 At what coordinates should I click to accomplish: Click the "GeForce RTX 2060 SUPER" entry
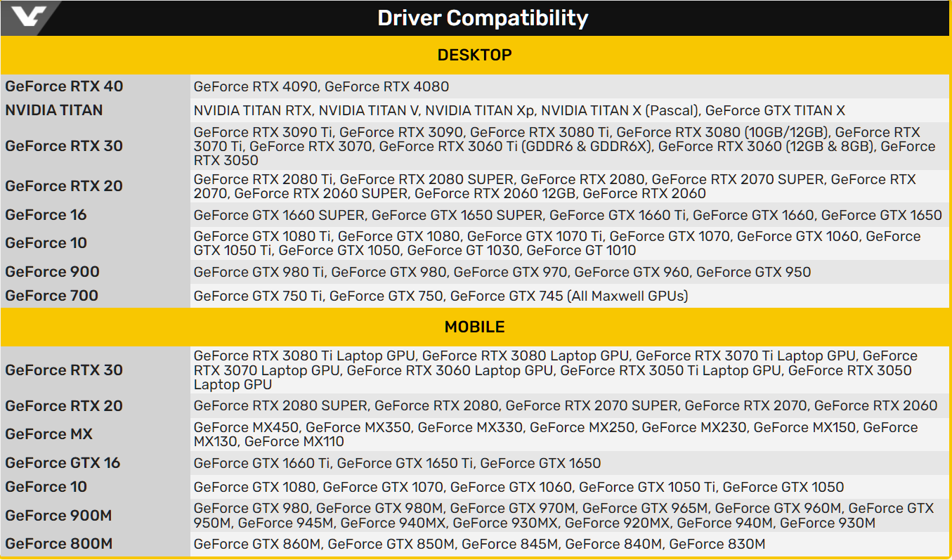tap(321, 193)
